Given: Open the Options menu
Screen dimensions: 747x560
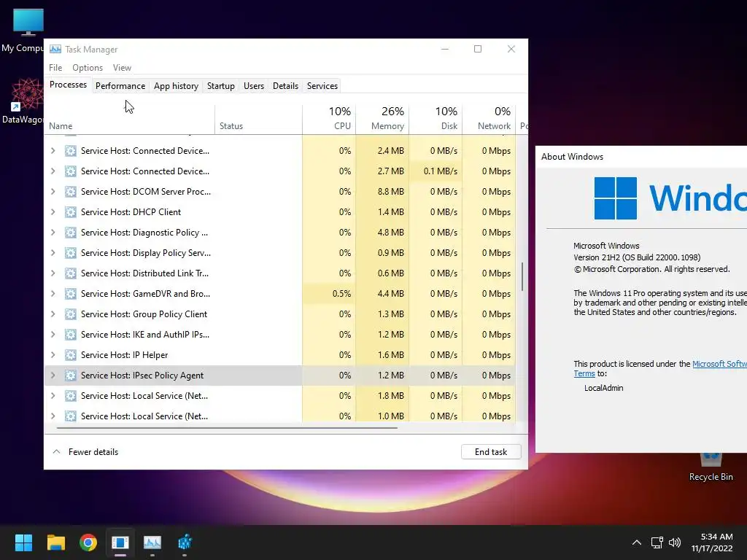Looking at the screenshot, I should click(88, 68).
